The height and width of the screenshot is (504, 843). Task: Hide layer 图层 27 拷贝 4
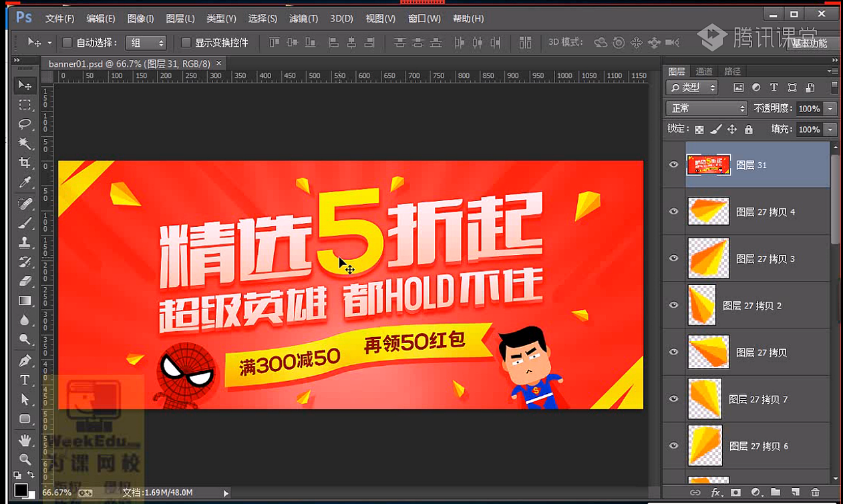pos(673,212)
